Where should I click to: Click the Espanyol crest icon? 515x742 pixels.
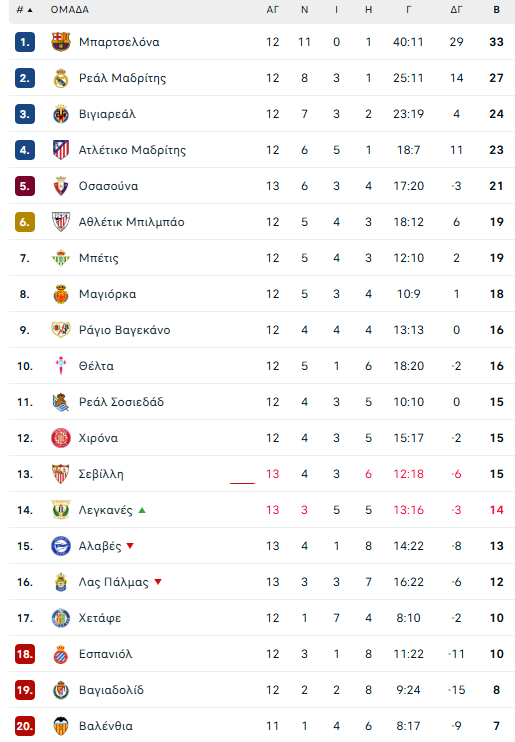[x=61, y=654]
